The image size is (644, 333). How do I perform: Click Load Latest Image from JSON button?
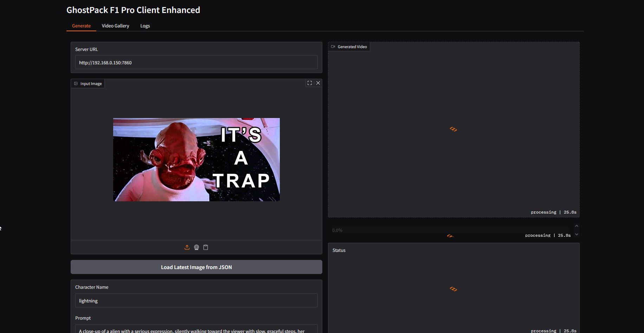(196, 267)
